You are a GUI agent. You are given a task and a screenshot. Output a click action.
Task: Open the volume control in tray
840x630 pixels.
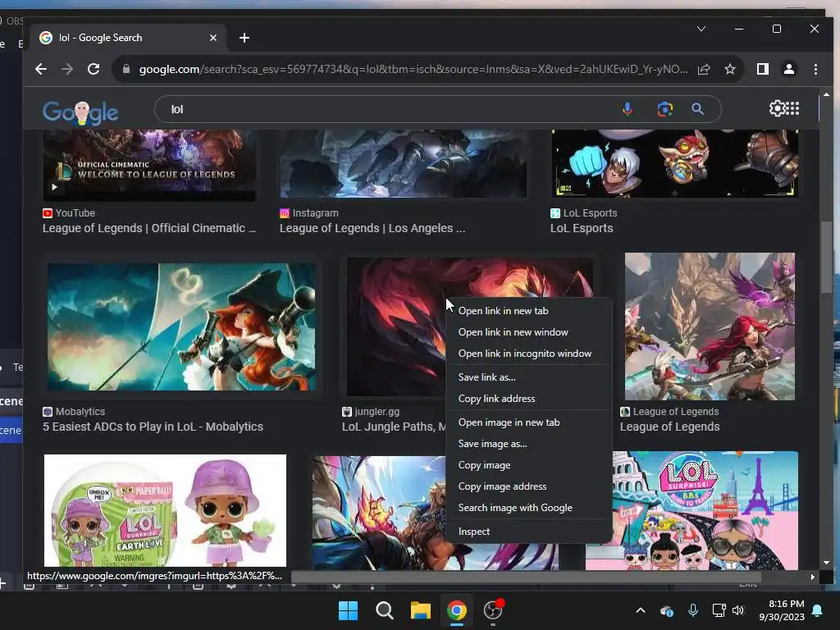[x=738, y=610]
